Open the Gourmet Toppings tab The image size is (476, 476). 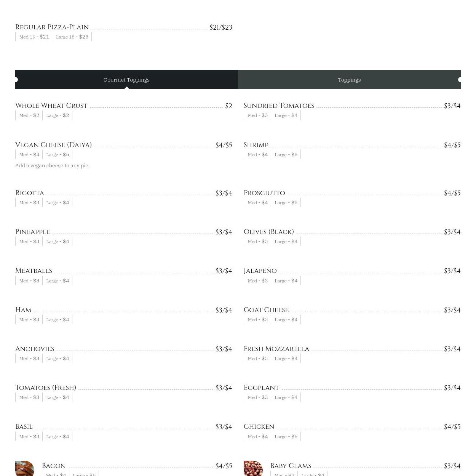coord(126,80)
